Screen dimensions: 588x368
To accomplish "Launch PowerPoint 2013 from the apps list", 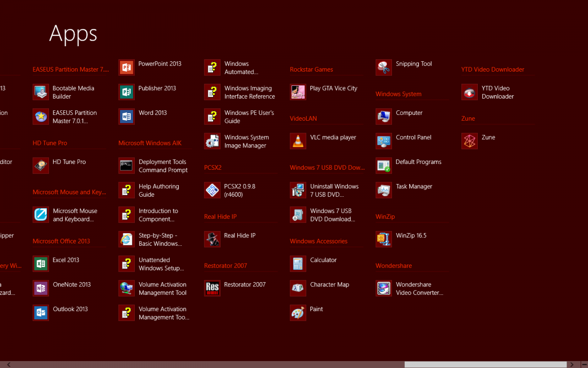I will click(126, 68).
